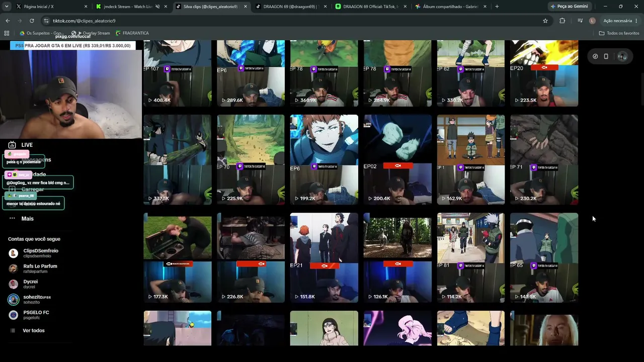Open the TikTok coins icon in the top-right pill
644x362 pixels.
point(595,56)
